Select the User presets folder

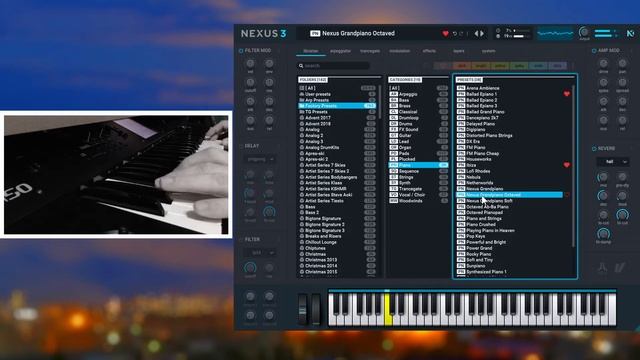pos(337,94)
